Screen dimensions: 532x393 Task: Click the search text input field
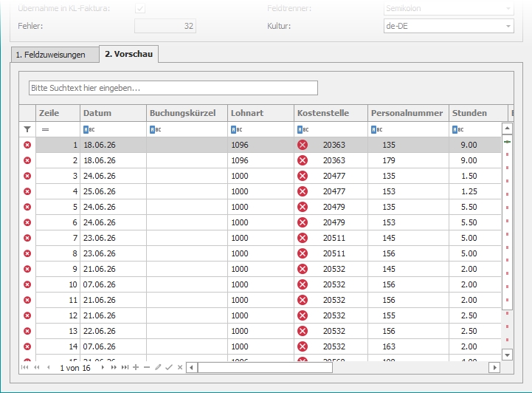pyautogui.click(x=173, y=88)
